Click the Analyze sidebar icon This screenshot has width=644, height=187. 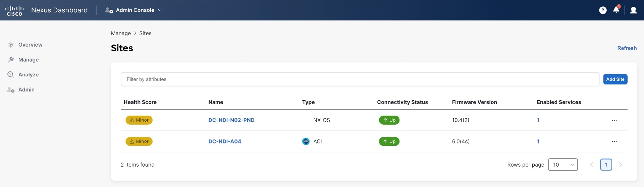(x=11, y=75)
